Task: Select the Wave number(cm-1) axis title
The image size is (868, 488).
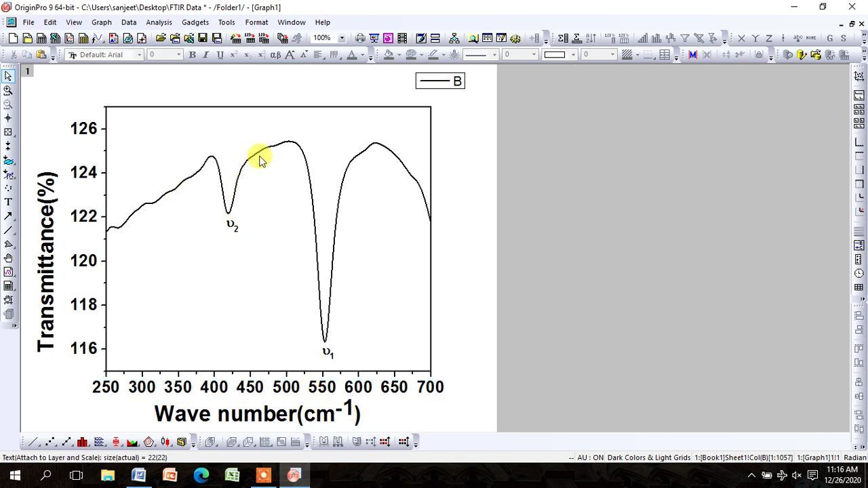Action: click(258, 412)
